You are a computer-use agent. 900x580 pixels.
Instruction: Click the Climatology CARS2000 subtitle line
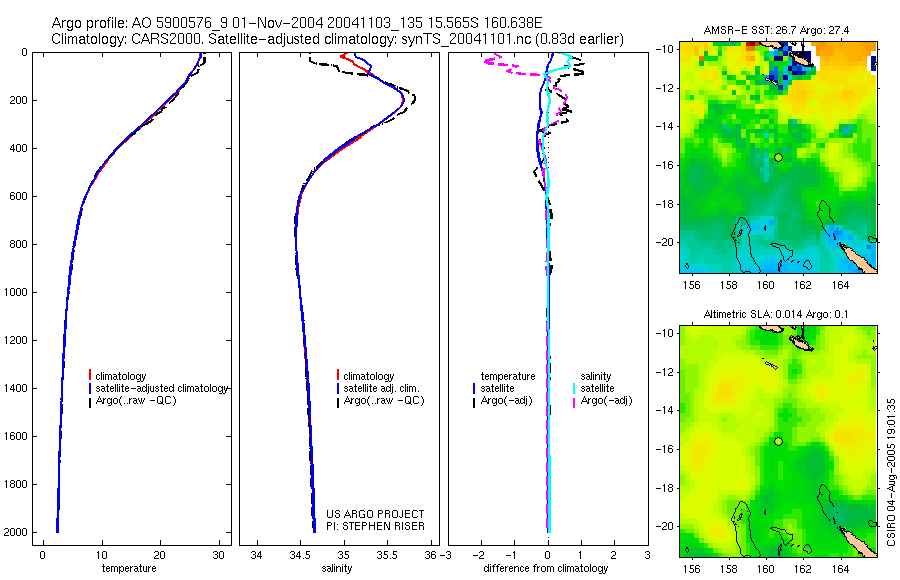(338, 39)
